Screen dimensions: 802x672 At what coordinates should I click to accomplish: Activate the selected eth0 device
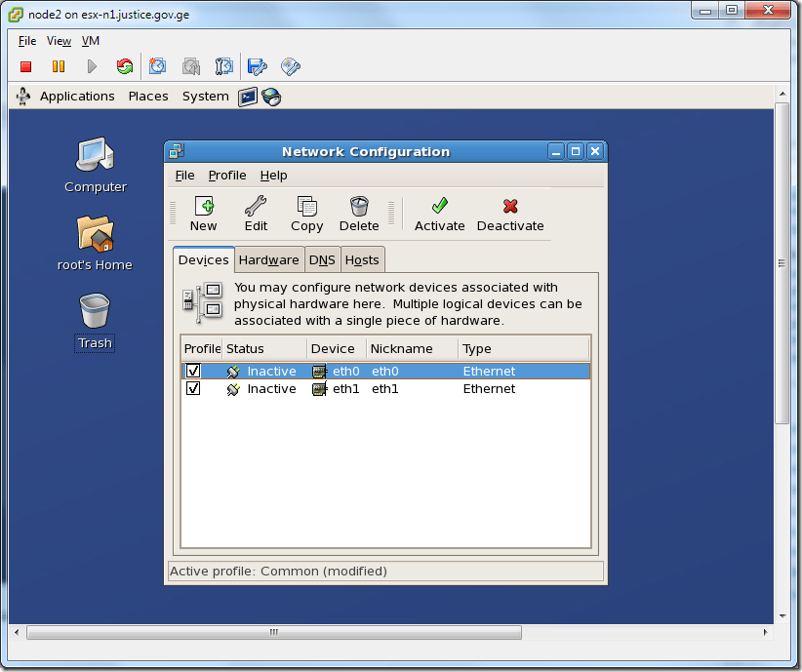click(x=439, y=213)
